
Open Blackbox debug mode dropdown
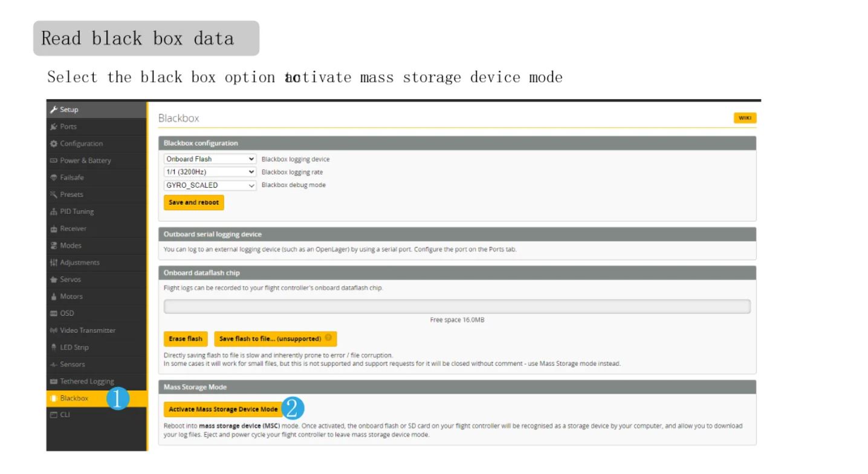coord(210,185)
